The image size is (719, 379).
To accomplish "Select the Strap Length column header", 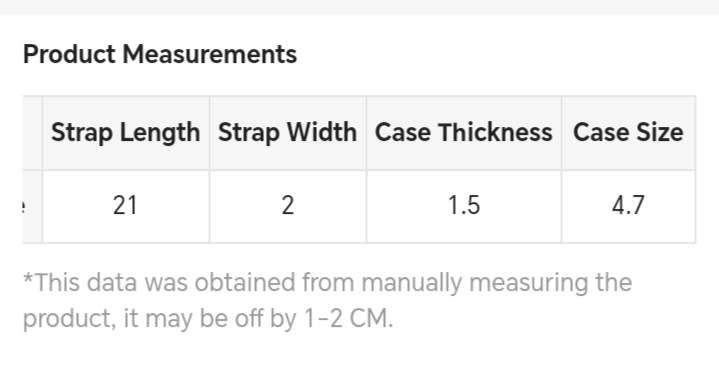I will (x=126, y=133).
